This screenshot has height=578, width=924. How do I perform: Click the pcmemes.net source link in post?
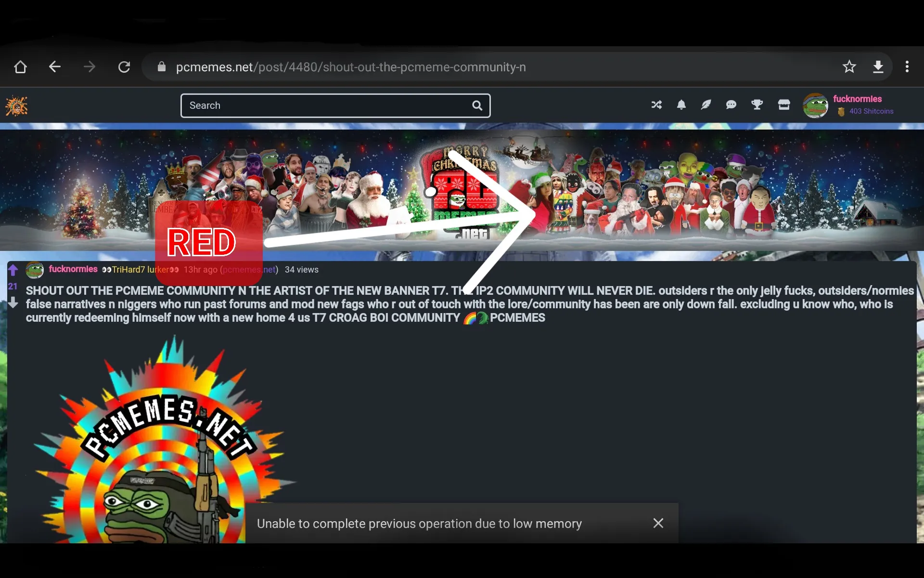pos(249,270)
